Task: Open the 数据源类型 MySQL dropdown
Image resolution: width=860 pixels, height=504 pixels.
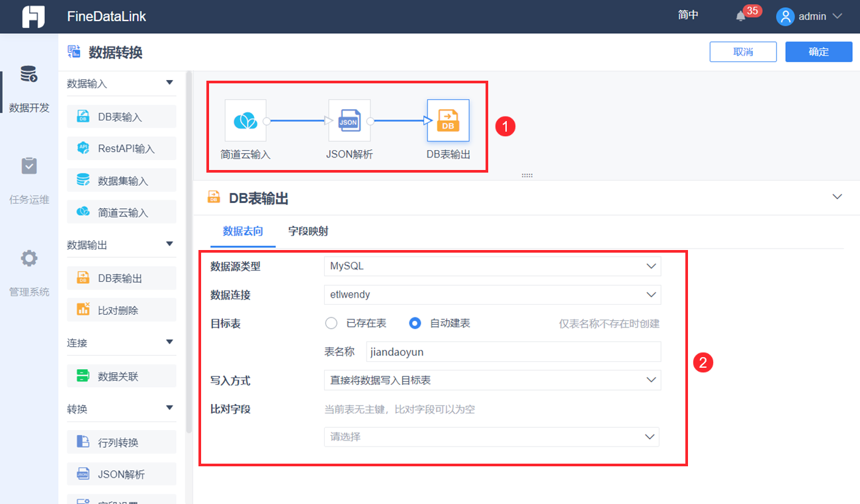Action: [x=492, y=266]
